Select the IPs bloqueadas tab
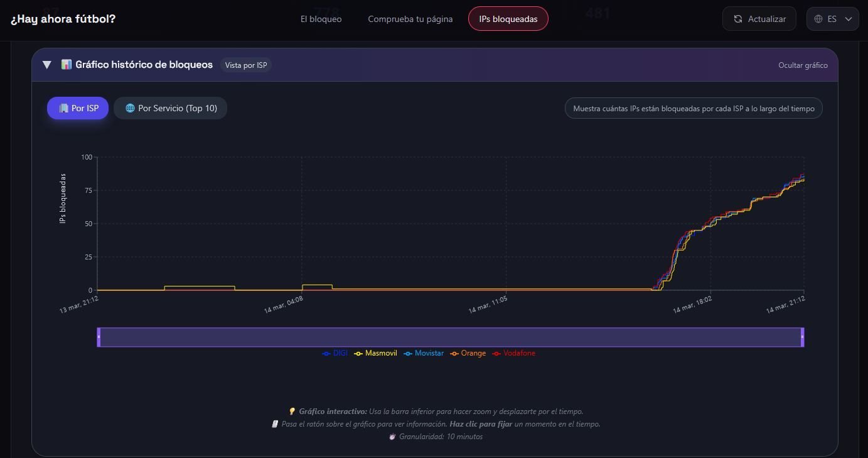868x458 pixels. tap(508, 19)
